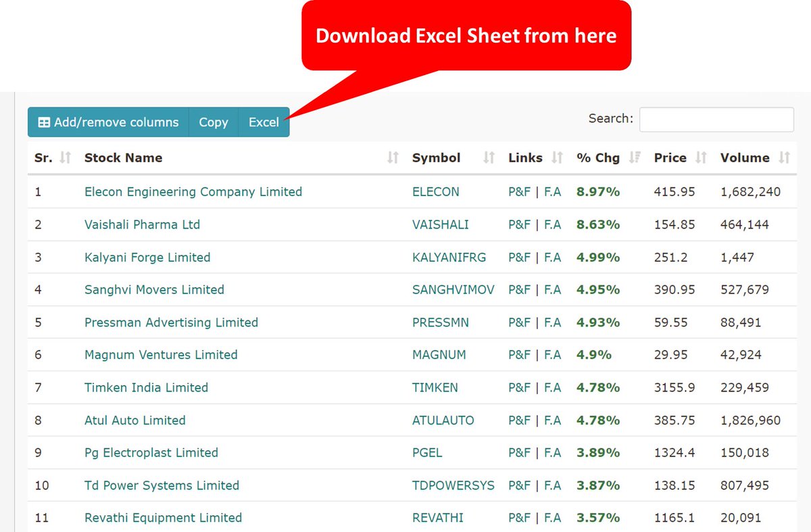Click the PRESSMN symbol link
Image resolution: width=811 pixels, height=532 pixels.
(x=441, y=322)
